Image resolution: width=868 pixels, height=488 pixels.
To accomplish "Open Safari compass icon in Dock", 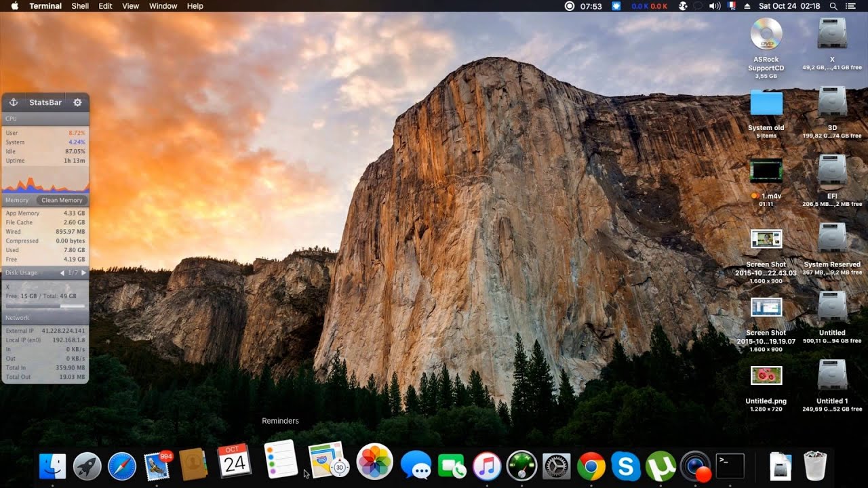I will [x=122, y=466].
